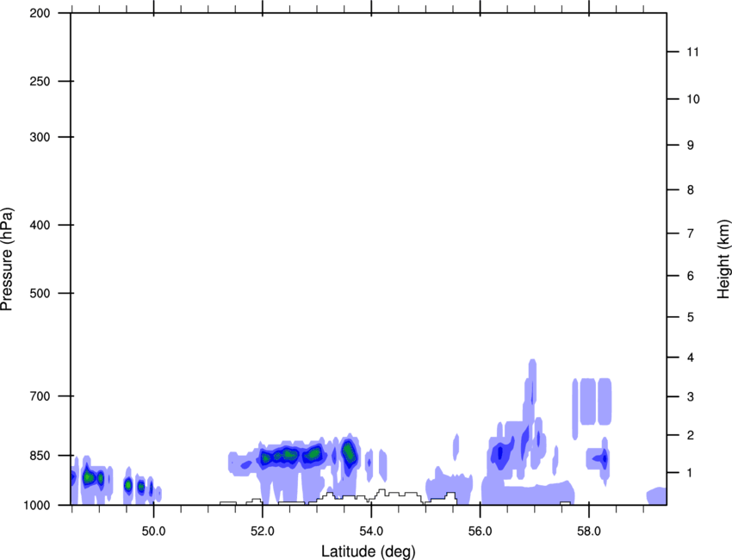Click the 1000 hPa pressure tick label
This screenshot has height=560, width=732.
37,506
